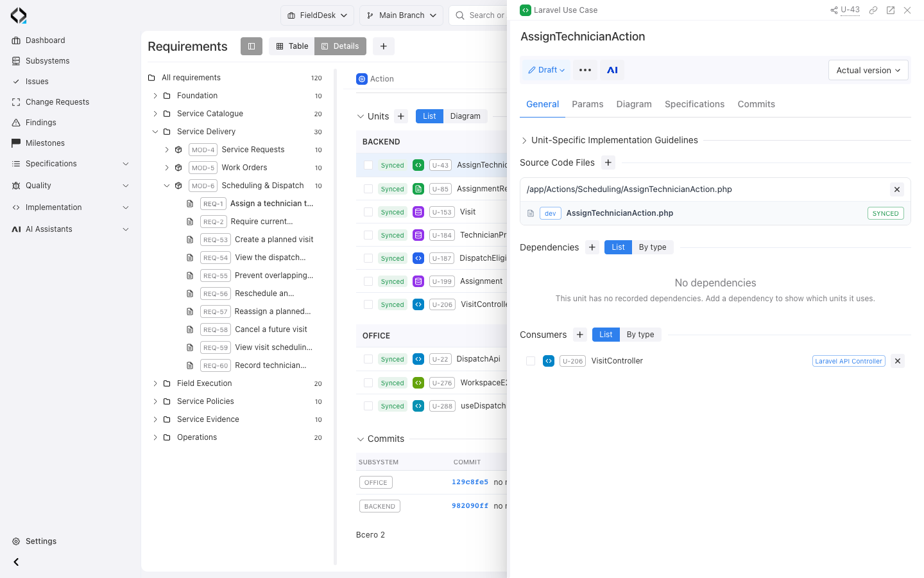Click the share icon beside U-43
The image size is (924, 578).
834,10
